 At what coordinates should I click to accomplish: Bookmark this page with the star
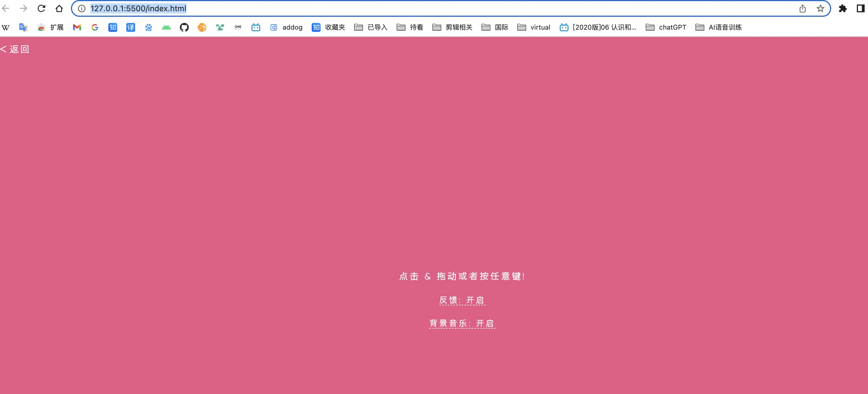(x=821, y=8)
